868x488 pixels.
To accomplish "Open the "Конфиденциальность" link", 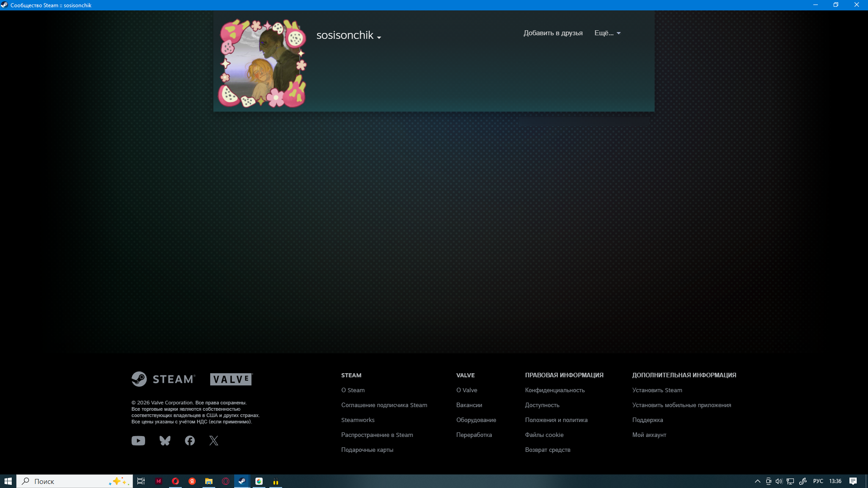I will [555, 390].
